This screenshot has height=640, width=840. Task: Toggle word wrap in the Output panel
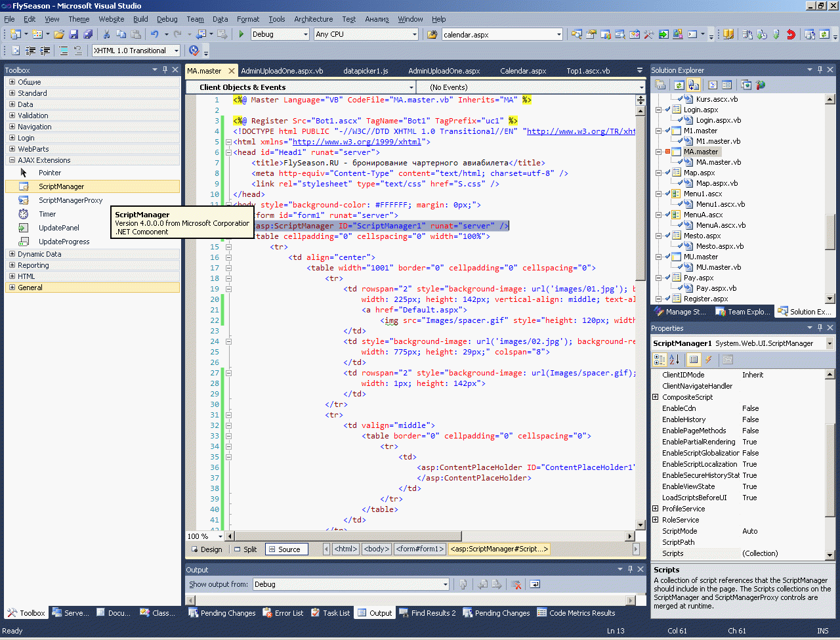(535, 584)
